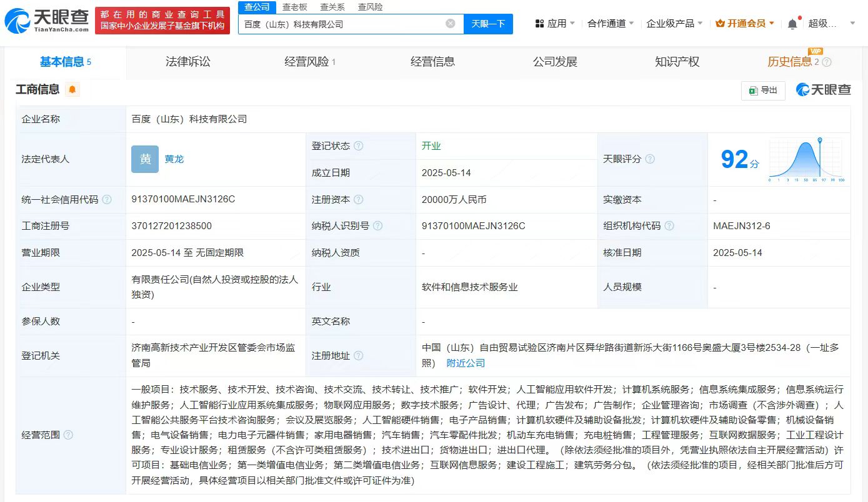Click the help icon beside 天眼评分
Screen dimensions: 868x502
coord(650,159)
